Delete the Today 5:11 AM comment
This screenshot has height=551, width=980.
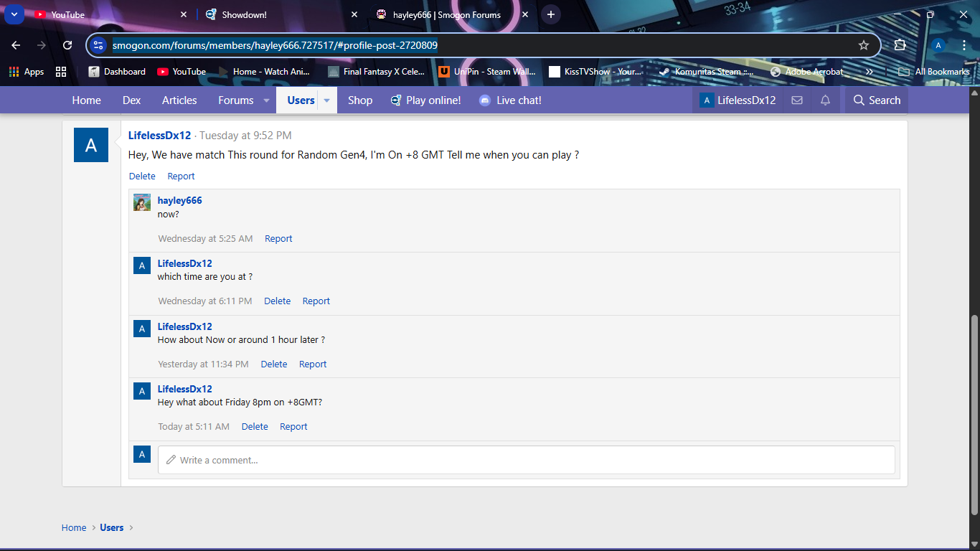[255, 427]
